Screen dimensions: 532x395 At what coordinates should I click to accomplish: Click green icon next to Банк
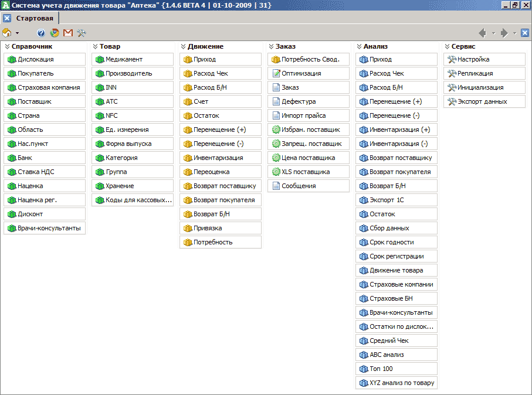pyautogui.click(x=12, y=158)
